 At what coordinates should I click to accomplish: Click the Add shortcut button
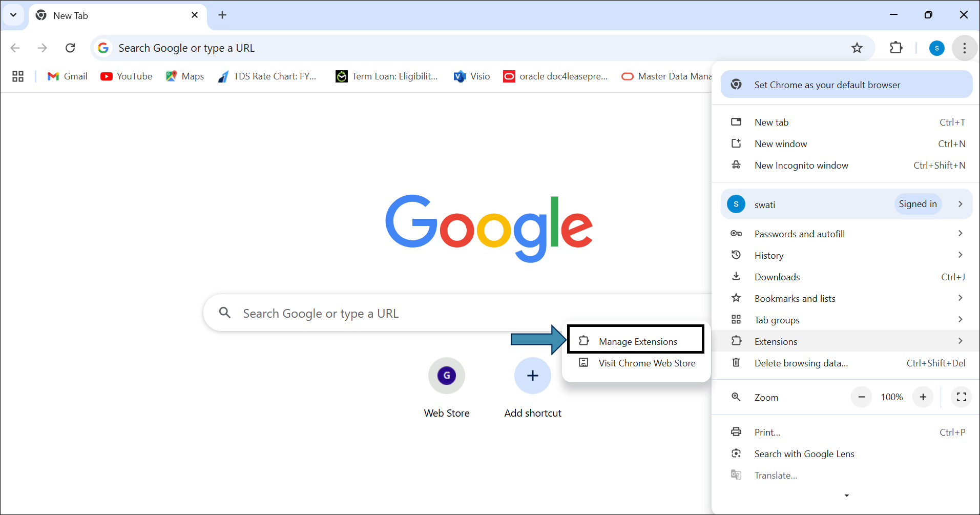click(x=533, y=376)
